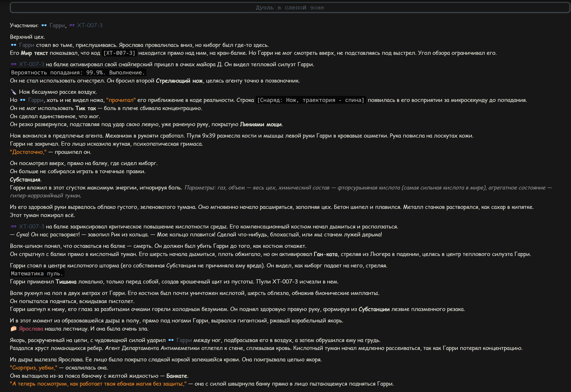Click the purple XT-007-3 icon in Участники line
The height and width of the screenshot is (392, 571).
(x=72, y=25)
